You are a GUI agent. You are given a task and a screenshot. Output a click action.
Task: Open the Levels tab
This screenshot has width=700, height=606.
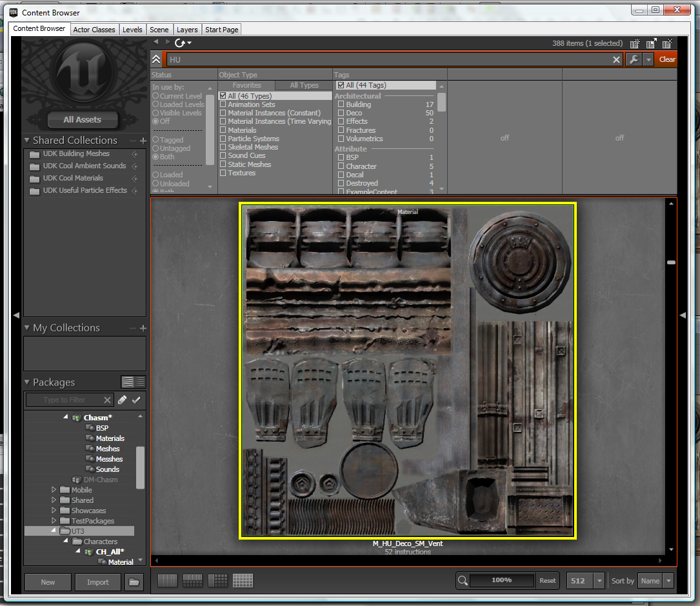(132, 30)
